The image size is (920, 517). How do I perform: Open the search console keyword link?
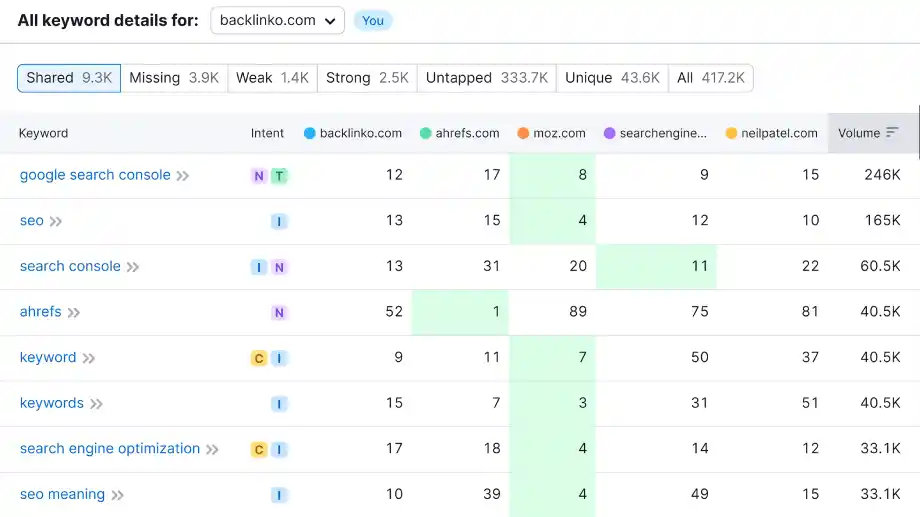click(70, 266)
